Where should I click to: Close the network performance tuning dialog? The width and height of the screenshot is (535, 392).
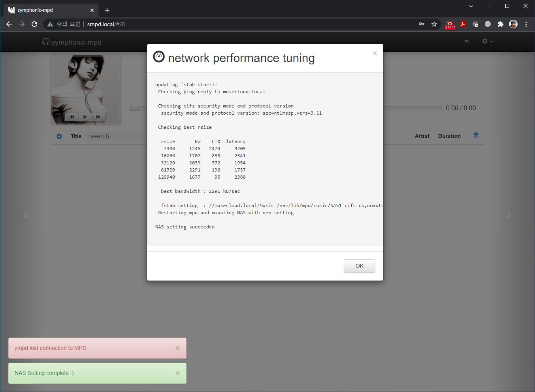pyautogui.click(x=375, y=53)
